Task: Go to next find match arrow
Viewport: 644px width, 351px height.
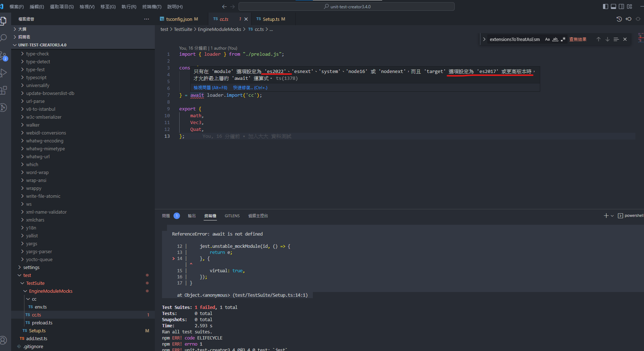Action: coord(607,39)
